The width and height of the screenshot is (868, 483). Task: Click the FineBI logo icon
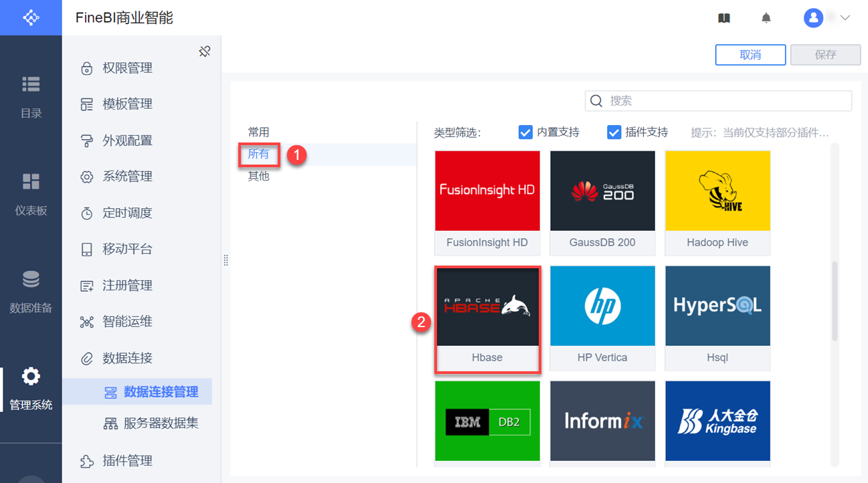click(x=31, y=17)
